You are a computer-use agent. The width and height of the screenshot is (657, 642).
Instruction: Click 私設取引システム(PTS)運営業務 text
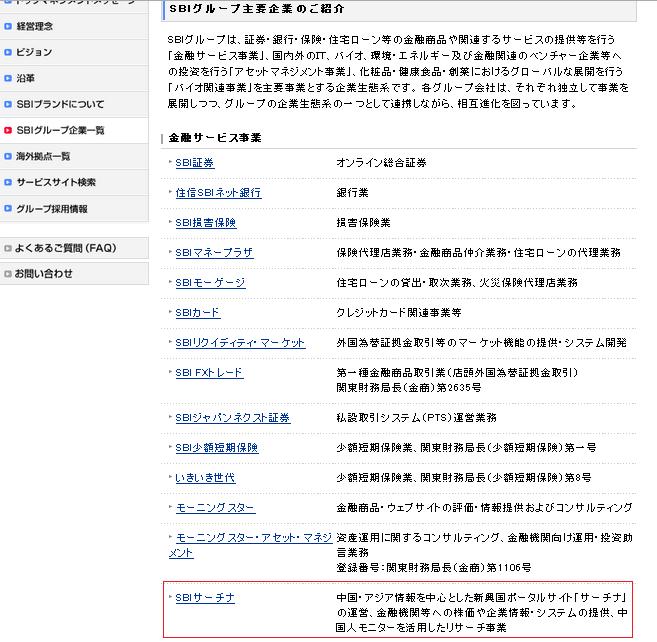point(416,418)
